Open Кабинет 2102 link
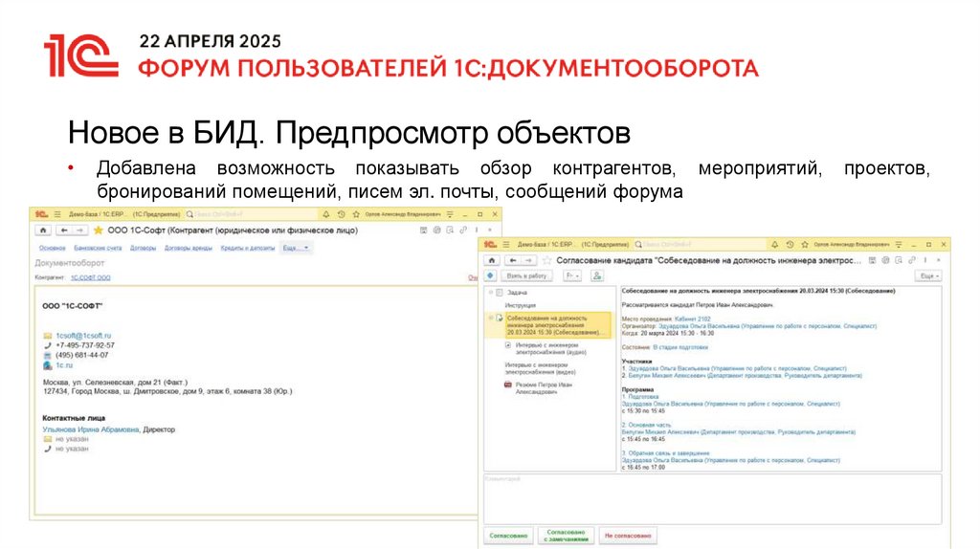 tap(693, 318)
